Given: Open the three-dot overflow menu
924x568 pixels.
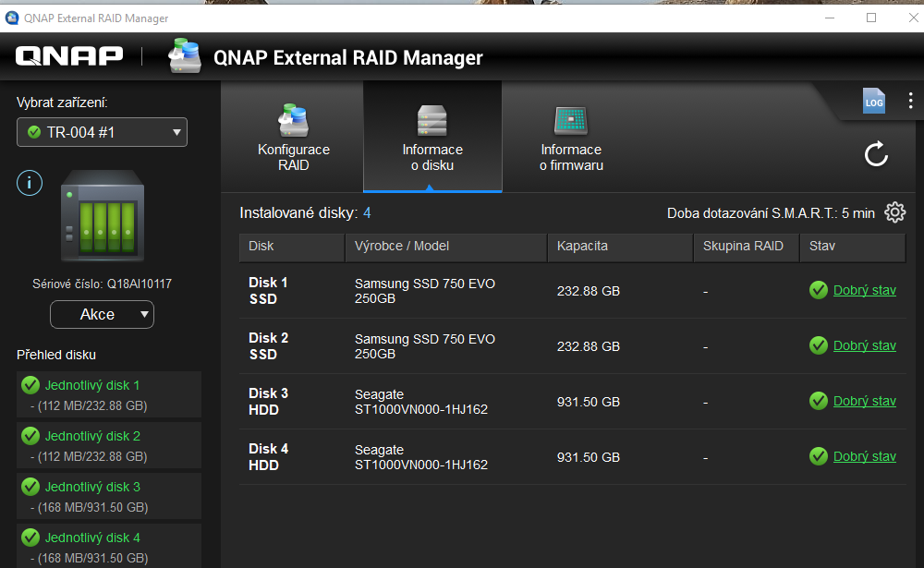Looking at the screenshot, I should click(x=909, y=101).
